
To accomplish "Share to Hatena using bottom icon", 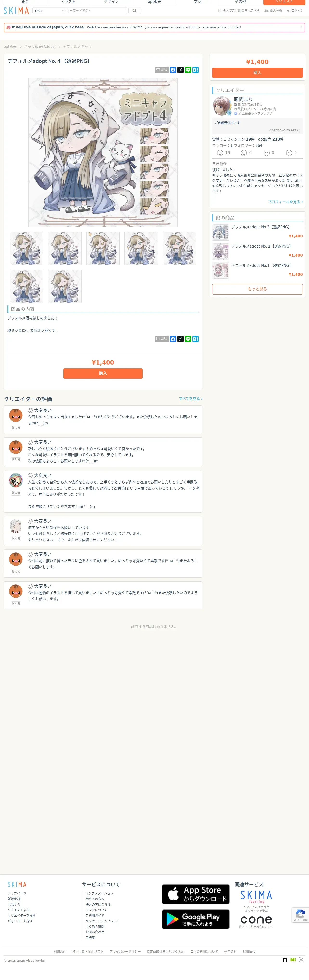I will [x=195, y=339].
